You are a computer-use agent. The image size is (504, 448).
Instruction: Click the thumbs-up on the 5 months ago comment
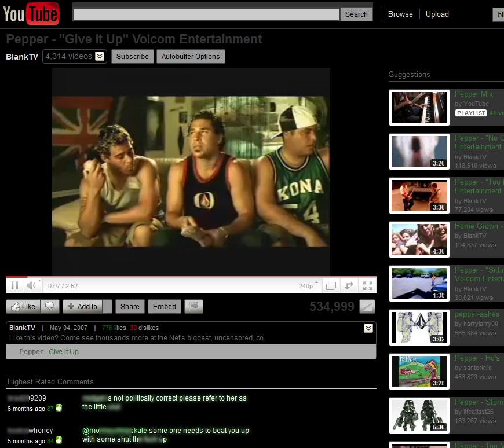59,440
